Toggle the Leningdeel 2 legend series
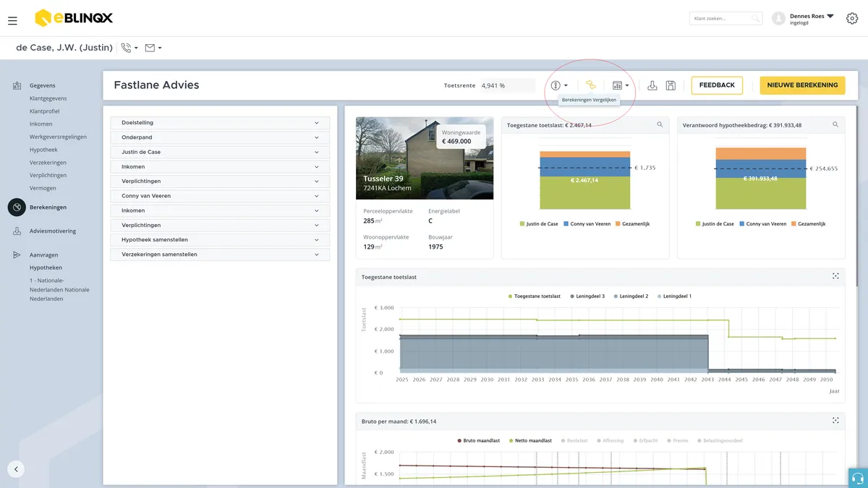 click(631, 296)
